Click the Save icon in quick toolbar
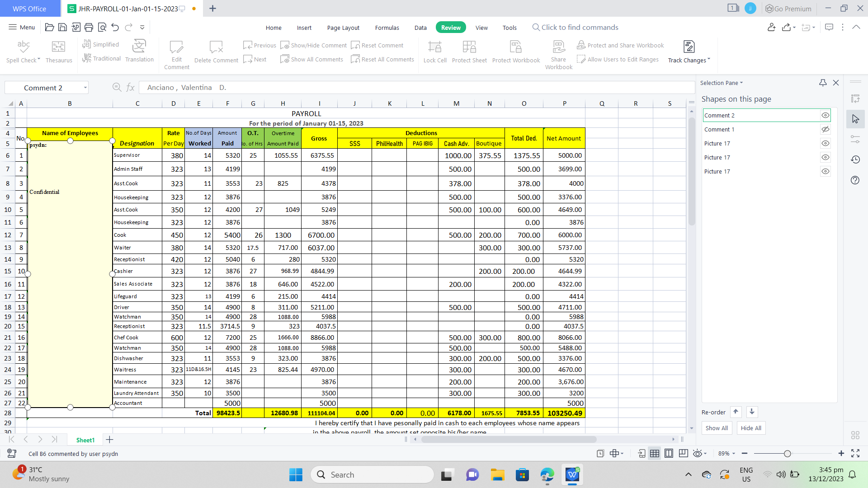Image resolution: width=868 pixels, height=488 pixels. 63,28
